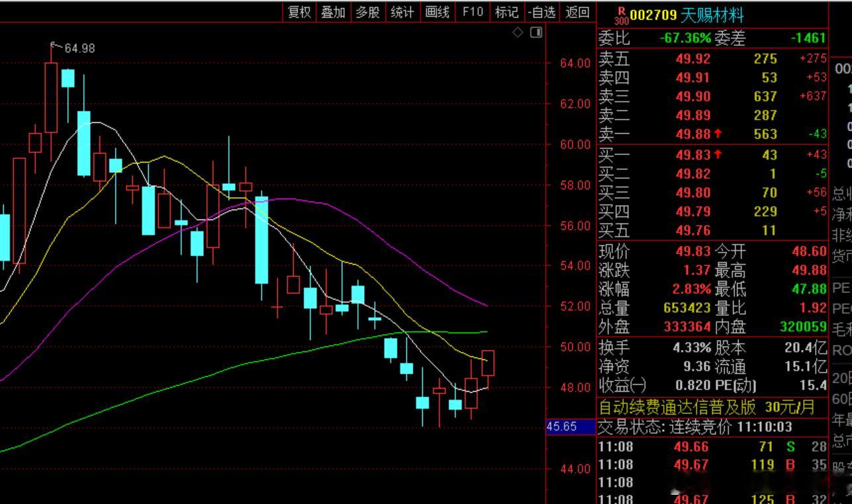Click the 涨幅 value 2.83%
852x504 pixels.
point(691,289)
